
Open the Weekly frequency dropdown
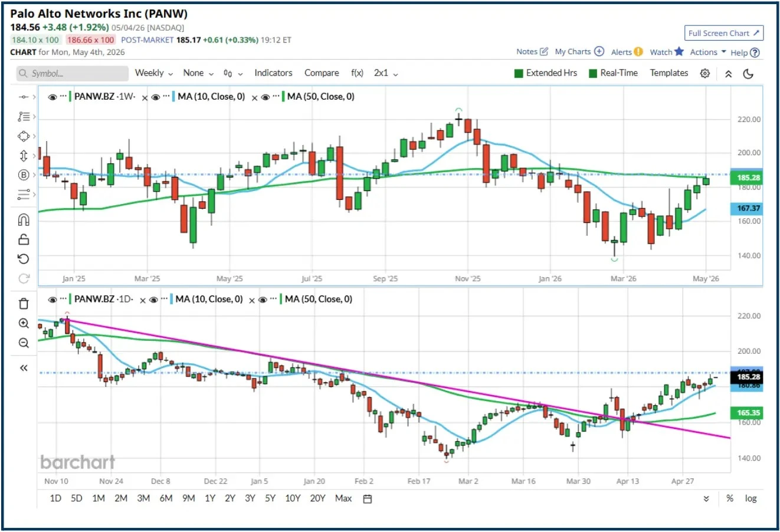(154, 73)
